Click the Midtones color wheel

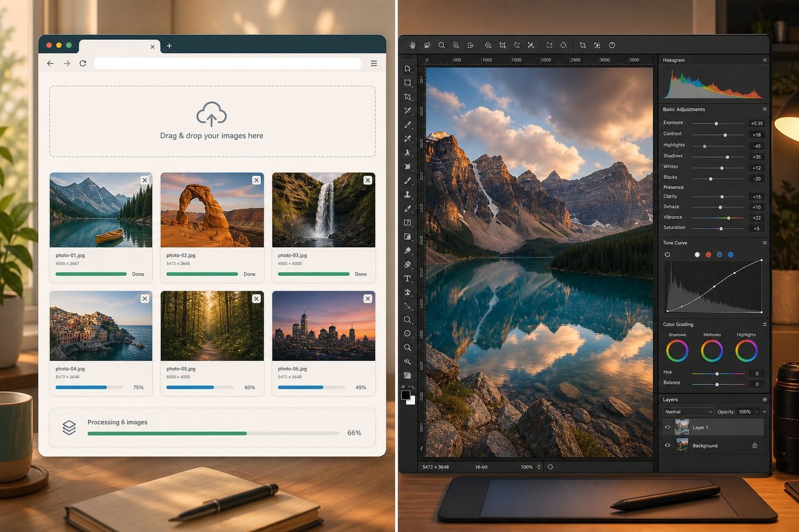tap(712, 351)
